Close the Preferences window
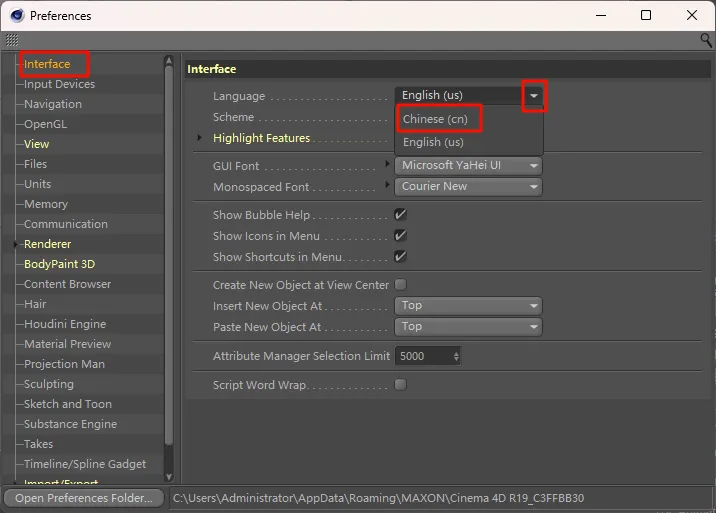Viewport: 716px width, 513px height. [692, 16]
